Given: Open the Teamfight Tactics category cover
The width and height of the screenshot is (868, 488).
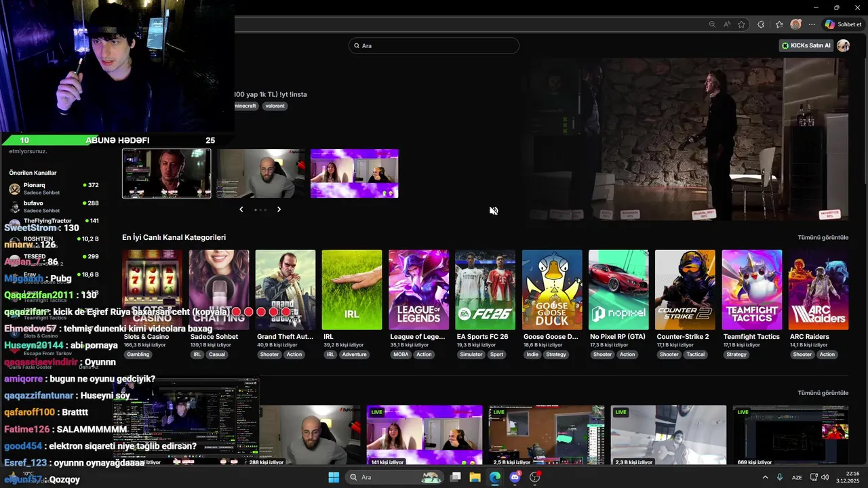Looking at the screenshot, I should (x=751, y=289).
